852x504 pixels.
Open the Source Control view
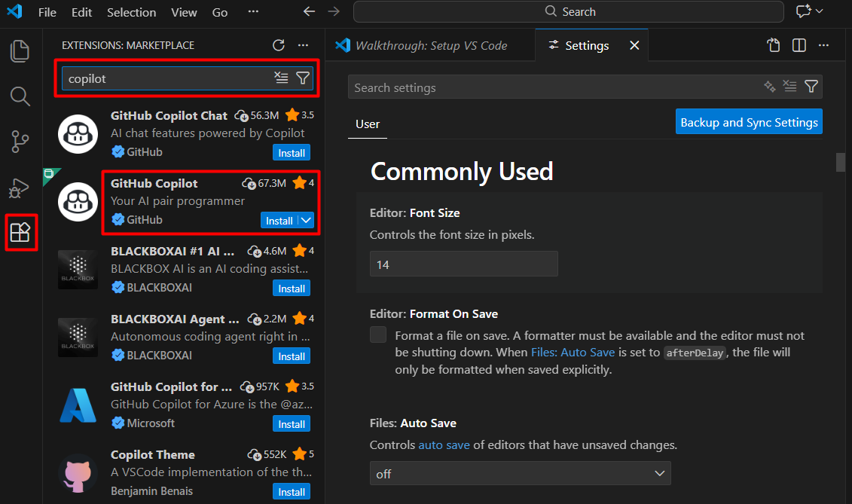point(20,142)
